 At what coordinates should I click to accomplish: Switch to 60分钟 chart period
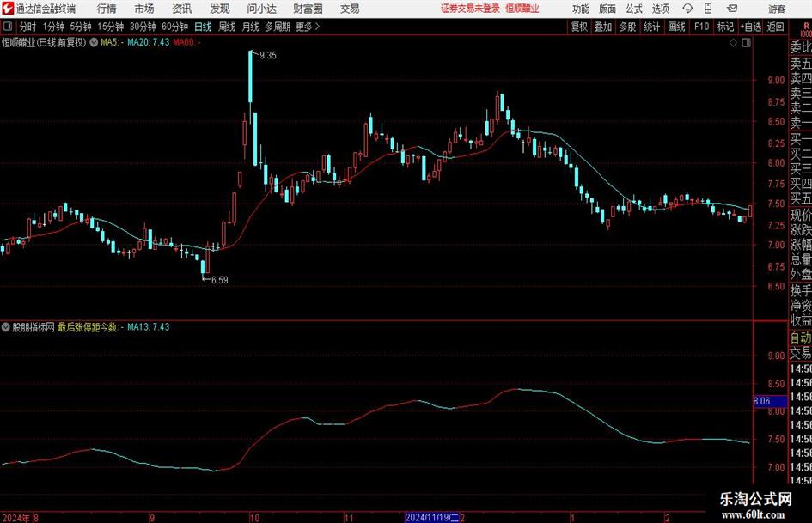click(x=175, y=27)
